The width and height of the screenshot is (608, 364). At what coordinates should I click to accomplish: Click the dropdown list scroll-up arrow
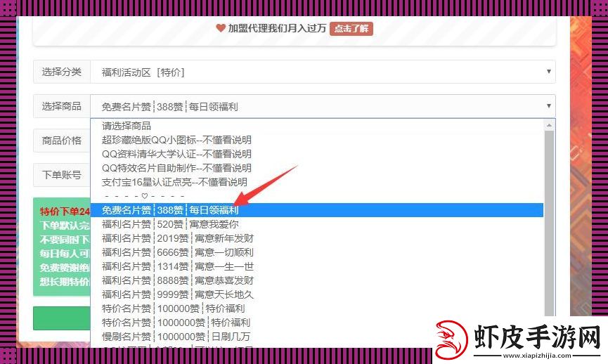pyautogui.click(x=549, y=125)
